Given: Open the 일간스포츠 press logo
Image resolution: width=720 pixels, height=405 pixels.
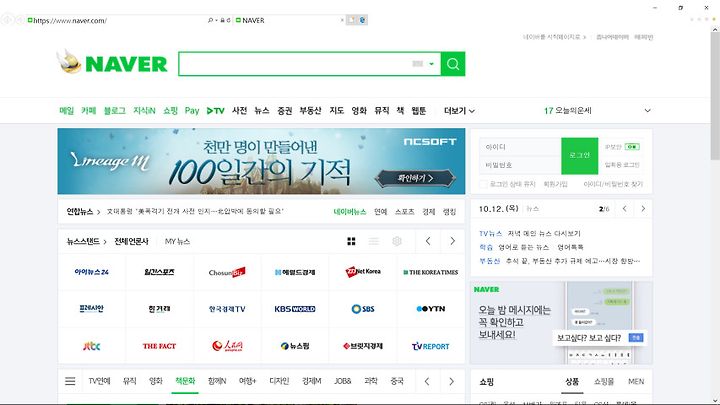Looking at the screenshot, I should (x=159, y=272).
